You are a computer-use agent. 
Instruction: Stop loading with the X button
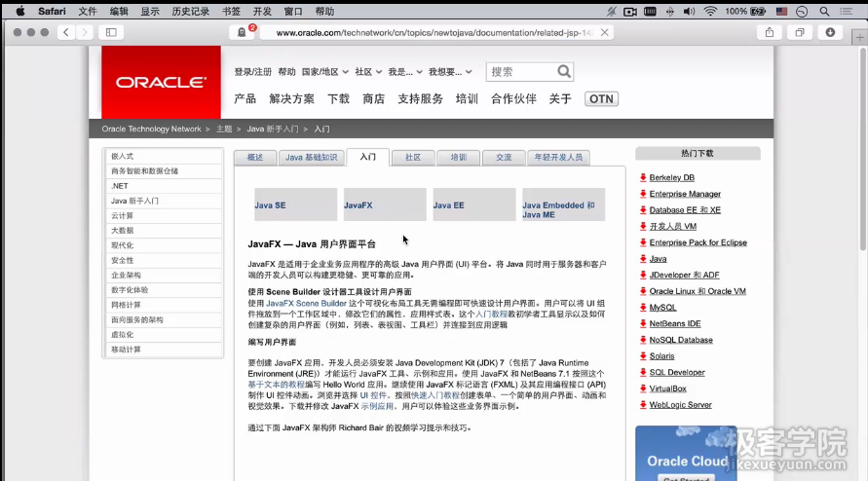(605, 33)
